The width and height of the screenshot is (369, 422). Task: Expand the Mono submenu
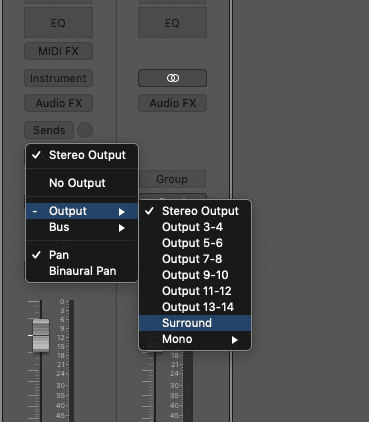click(x=195, y=339)
